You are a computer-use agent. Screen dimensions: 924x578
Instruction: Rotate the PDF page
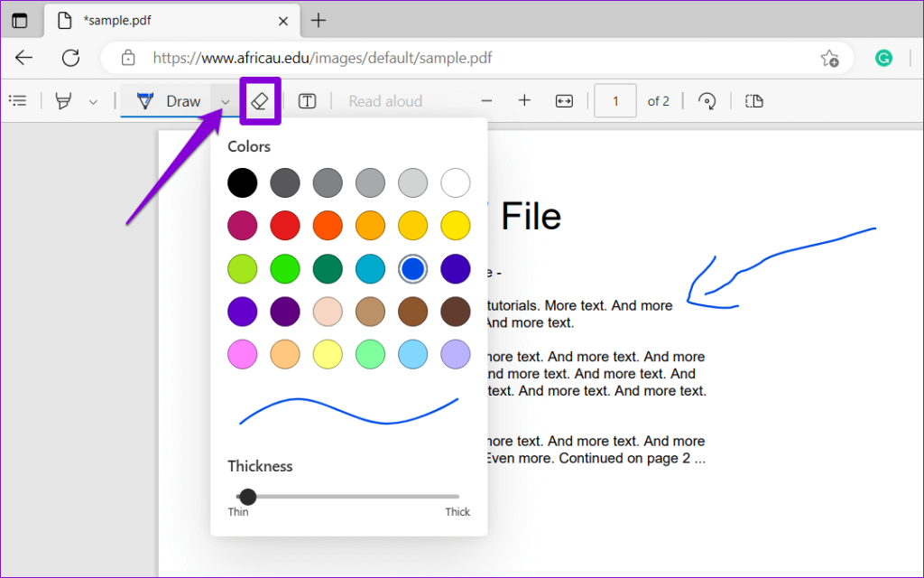[707, 100]
